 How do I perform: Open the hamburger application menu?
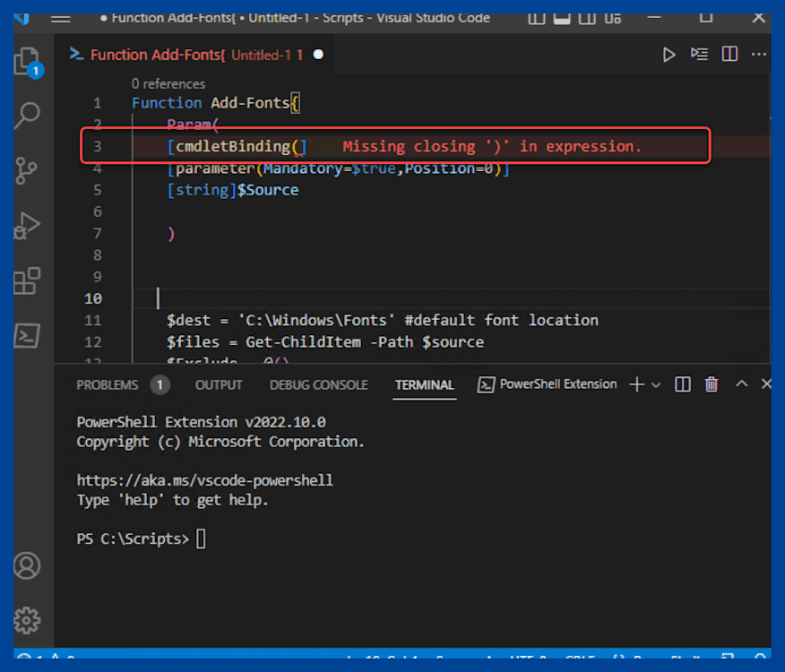point(61,19)
